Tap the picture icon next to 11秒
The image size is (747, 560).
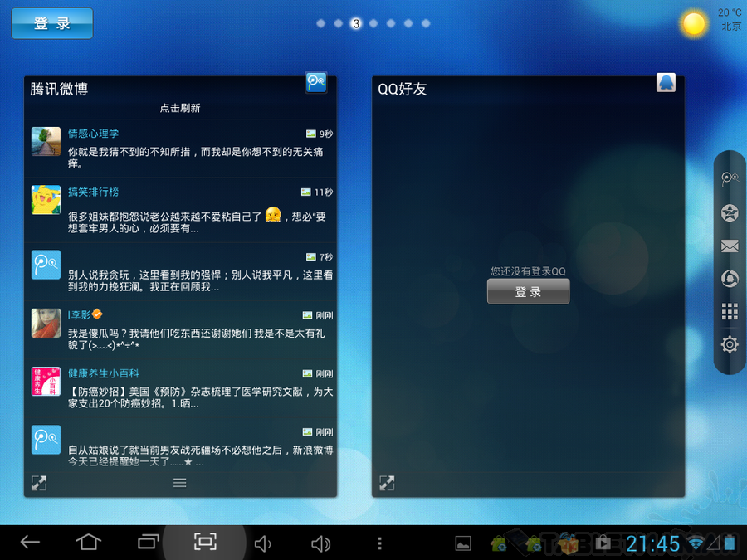point(305,192)
